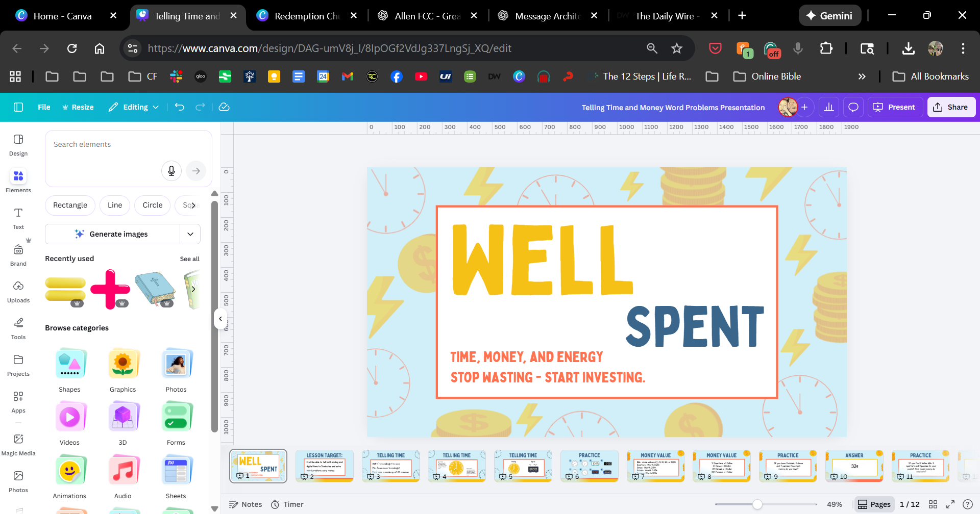Open the Uploads panel
This screenshot has height=514, width=980.
(18, 292)
